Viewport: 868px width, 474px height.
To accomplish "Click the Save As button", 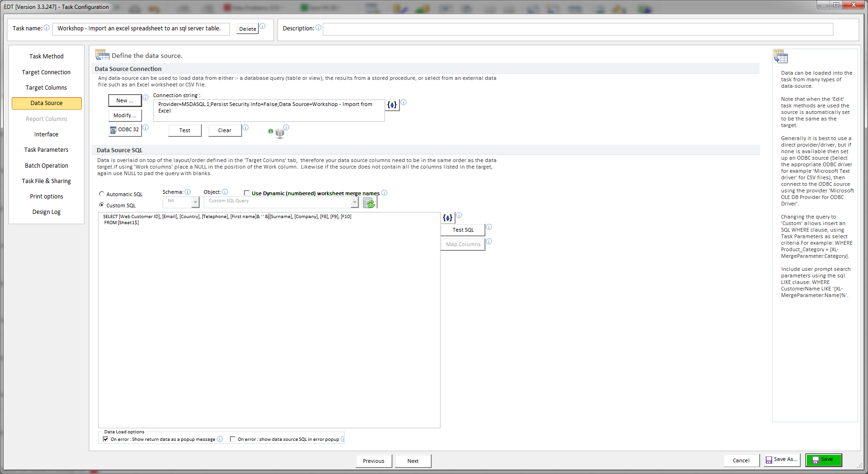I will 782,460.
